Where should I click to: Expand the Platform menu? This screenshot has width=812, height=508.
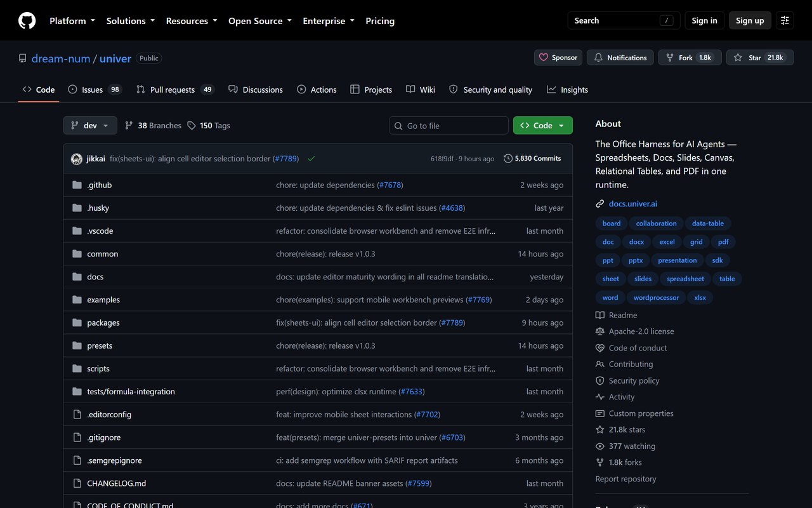pyautogui.click(x=72, y=21)
